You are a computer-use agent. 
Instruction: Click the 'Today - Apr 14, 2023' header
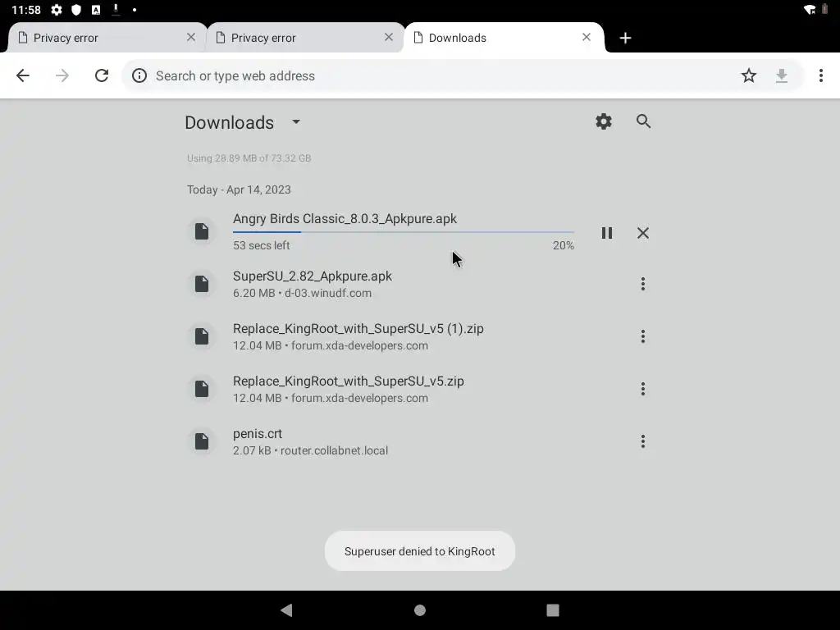click(x=239, y=189)
